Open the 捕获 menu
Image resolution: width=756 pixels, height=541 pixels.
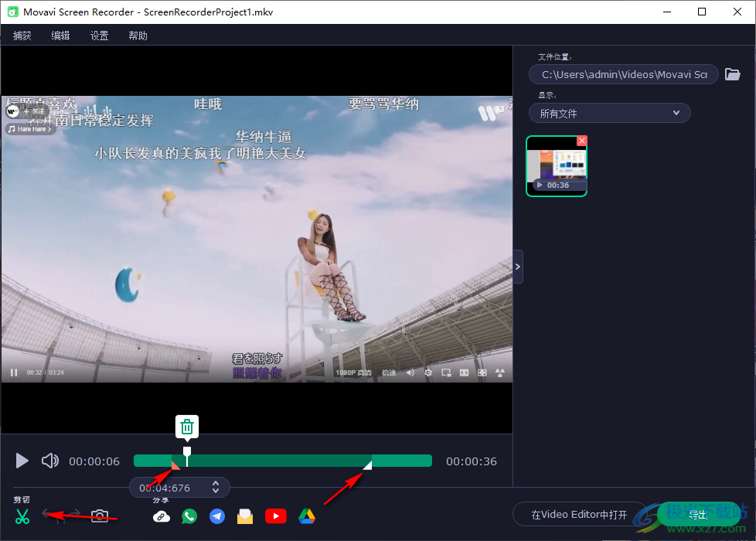pos(22,36)
